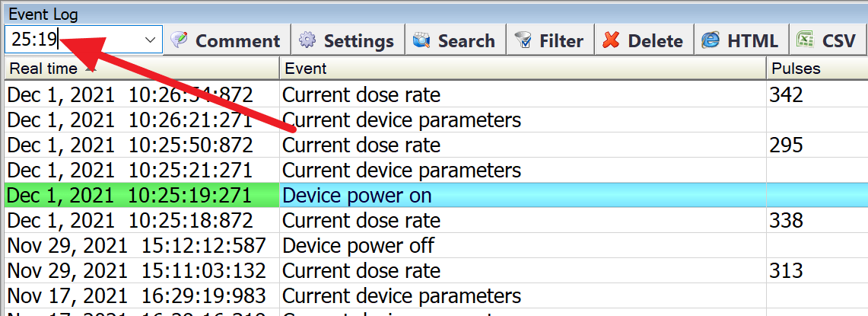Open the time search dropdown arrow
The height and width of the screenshot is (316, 868).
coord(150,40)
